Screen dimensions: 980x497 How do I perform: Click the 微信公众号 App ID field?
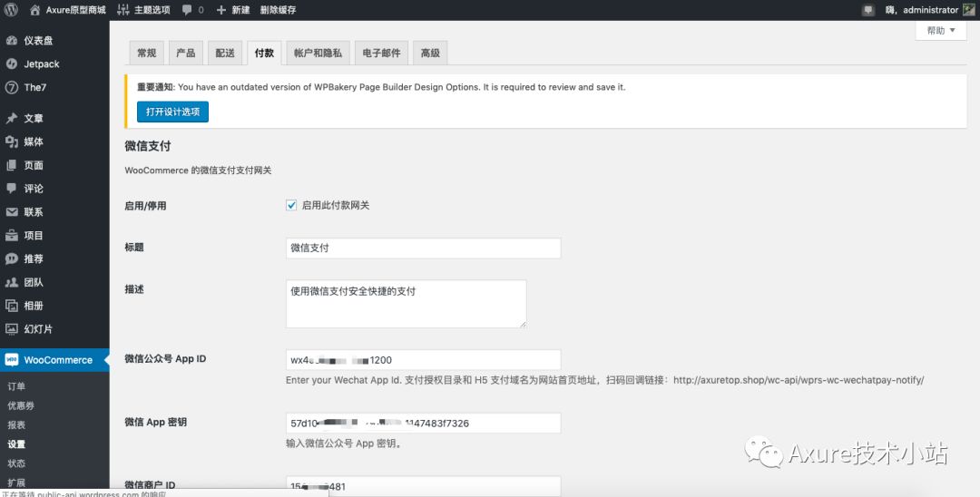(x=423, y=360)
